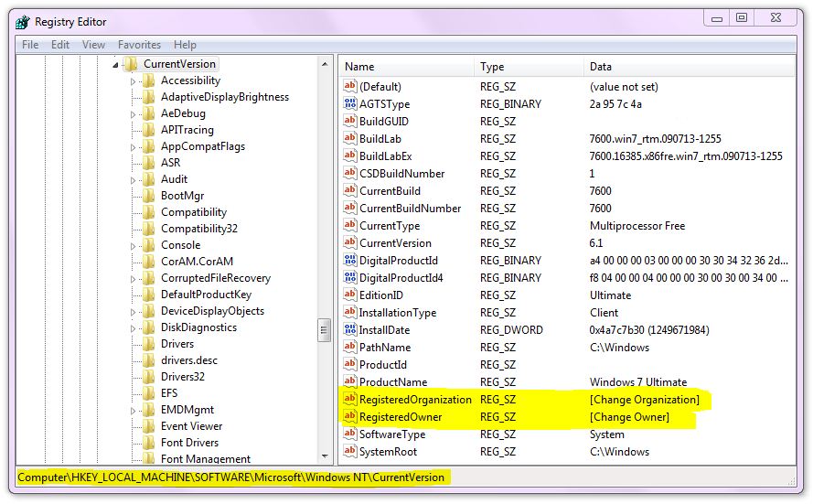Expand the DiskDiagnostics key
Screen dimensions: 813x504
(133, 328)
